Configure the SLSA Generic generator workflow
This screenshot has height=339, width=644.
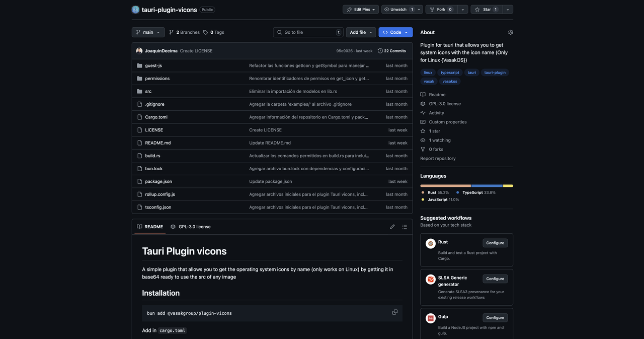tap(495, 279)
